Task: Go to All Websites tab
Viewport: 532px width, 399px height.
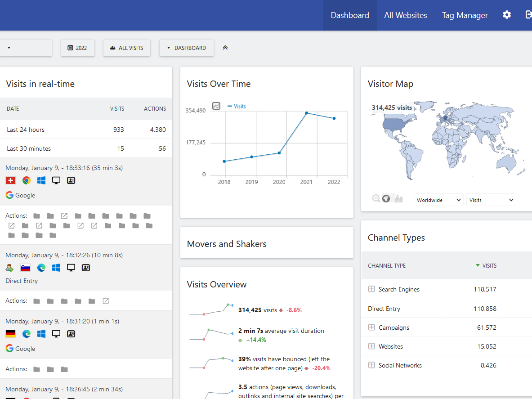Action: (405, 15)
